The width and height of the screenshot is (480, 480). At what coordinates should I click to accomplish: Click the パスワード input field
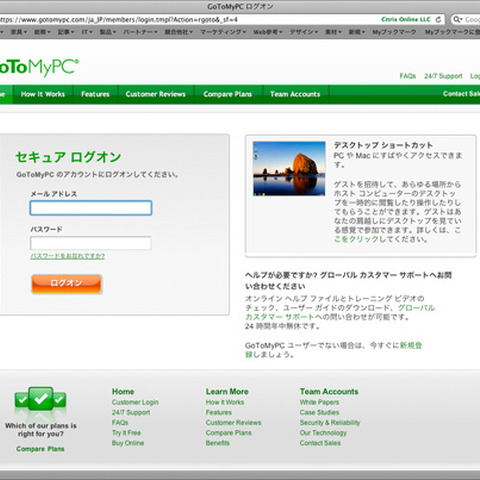91,243
